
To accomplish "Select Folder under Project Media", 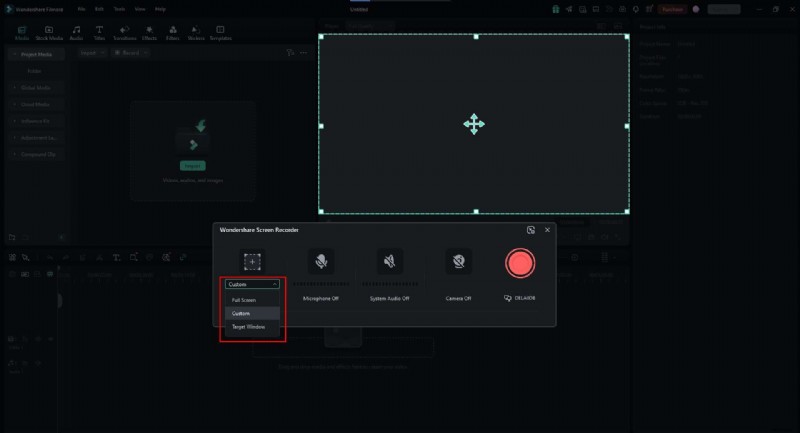I will 35,71.
